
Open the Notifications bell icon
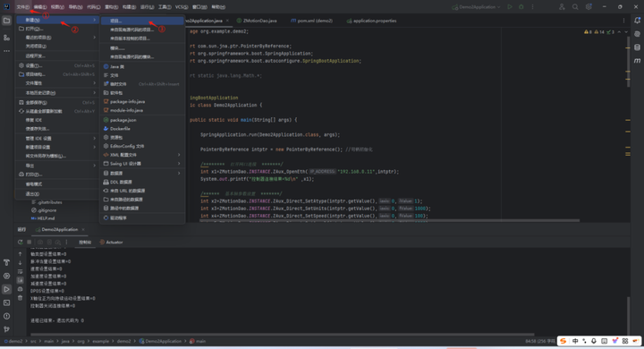637,21
